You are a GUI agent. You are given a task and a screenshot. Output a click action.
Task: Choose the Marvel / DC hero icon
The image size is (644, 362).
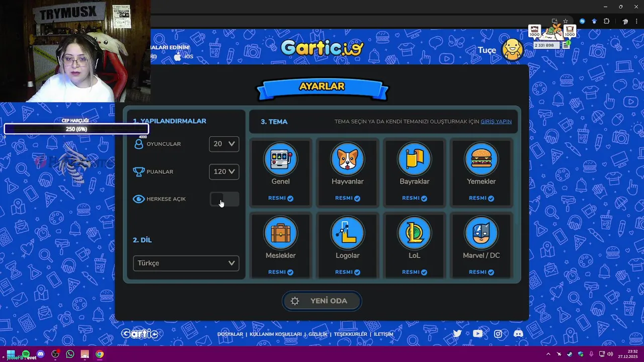click(x=481, y=233)
